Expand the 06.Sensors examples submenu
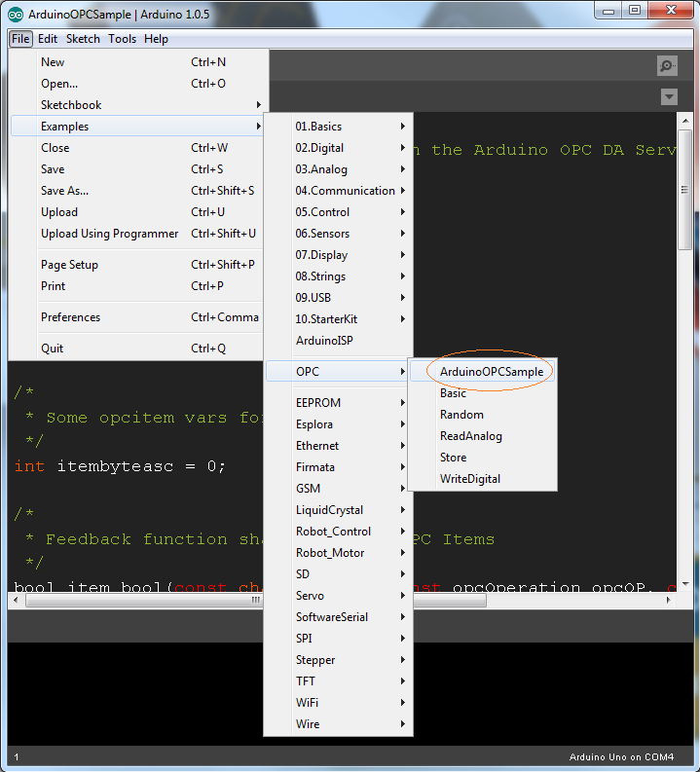This screenshot has height=772, width=700. pos(338,234)
